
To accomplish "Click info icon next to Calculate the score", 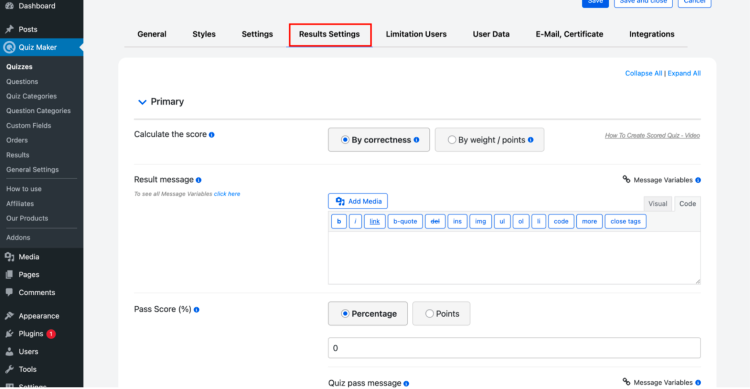I will 211,135.
